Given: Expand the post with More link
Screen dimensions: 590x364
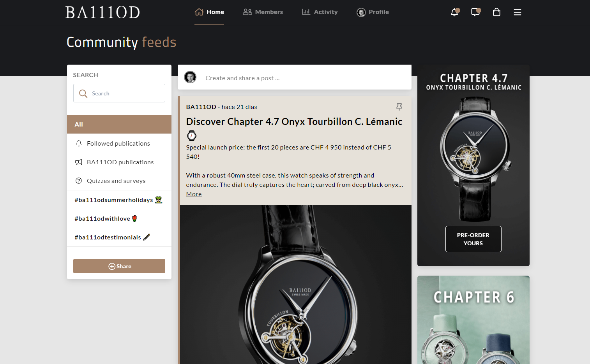Looking at the screenshot, I should 194,194.
